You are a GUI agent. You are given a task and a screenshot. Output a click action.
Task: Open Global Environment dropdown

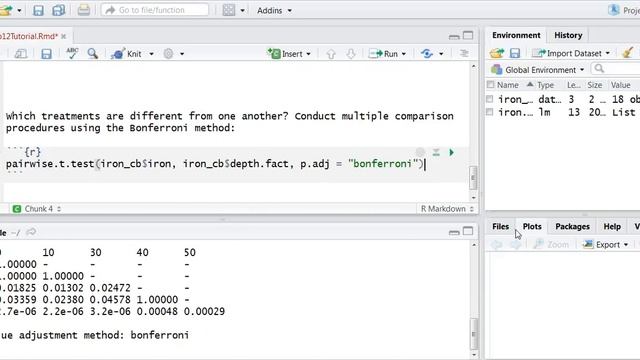point(538,70)
